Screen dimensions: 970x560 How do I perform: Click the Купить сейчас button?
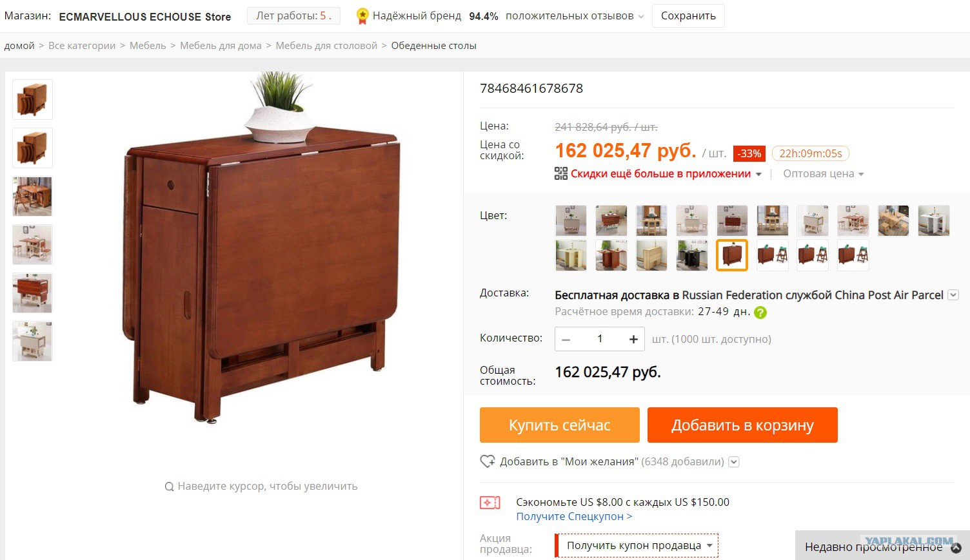coord(560,425)
